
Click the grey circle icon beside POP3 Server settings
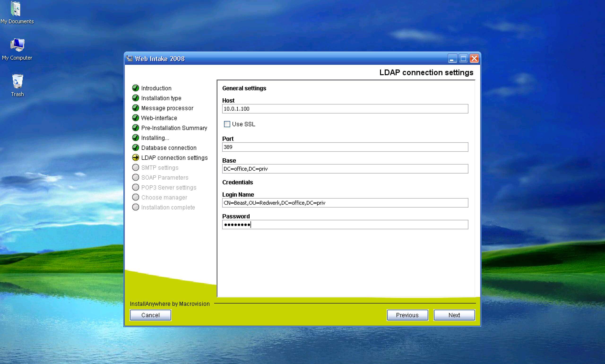point(136,187)
